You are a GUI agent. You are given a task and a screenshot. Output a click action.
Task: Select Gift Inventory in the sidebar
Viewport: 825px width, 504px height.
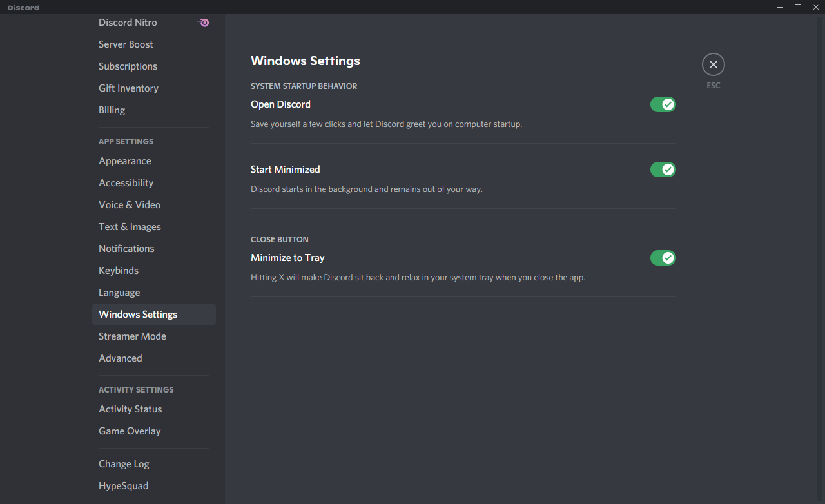pos(153,88)
